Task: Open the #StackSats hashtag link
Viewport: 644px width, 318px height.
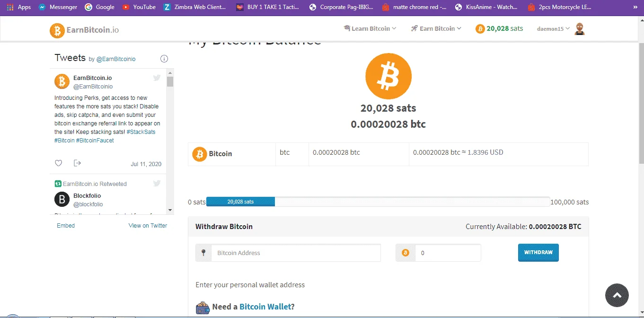Action: click(x=141, y=132)
